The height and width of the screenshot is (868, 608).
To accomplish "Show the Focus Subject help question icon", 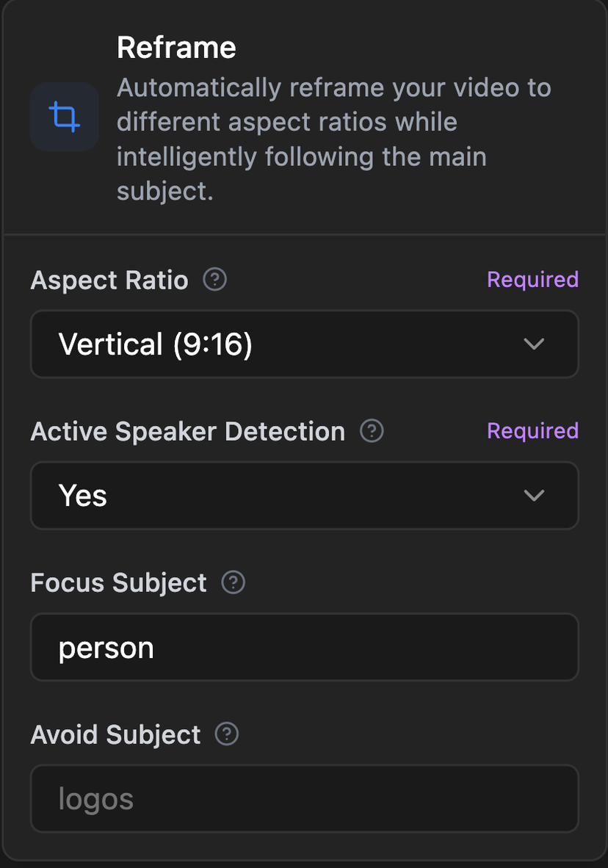I will (x=233, y=582).
